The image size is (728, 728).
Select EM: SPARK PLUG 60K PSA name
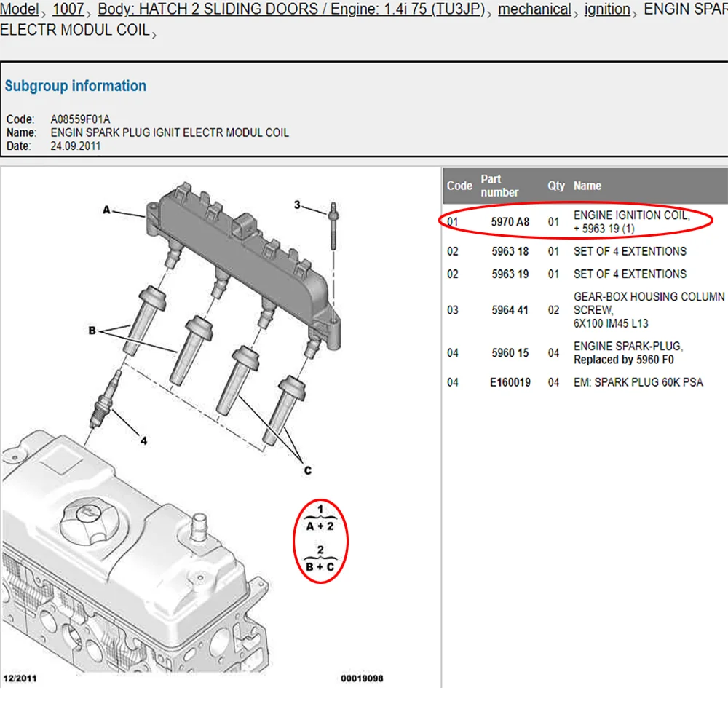point(638,383)
